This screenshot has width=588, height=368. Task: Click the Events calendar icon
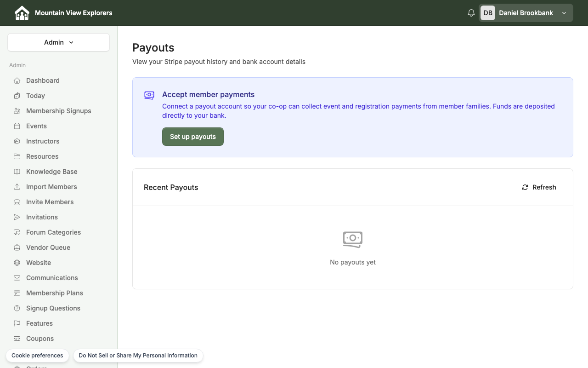(17, 126)
